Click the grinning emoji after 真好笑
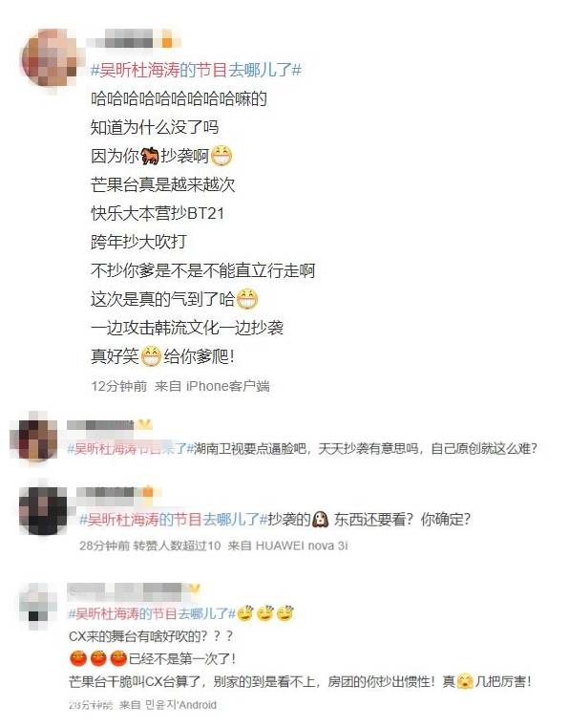 (151, 356)
